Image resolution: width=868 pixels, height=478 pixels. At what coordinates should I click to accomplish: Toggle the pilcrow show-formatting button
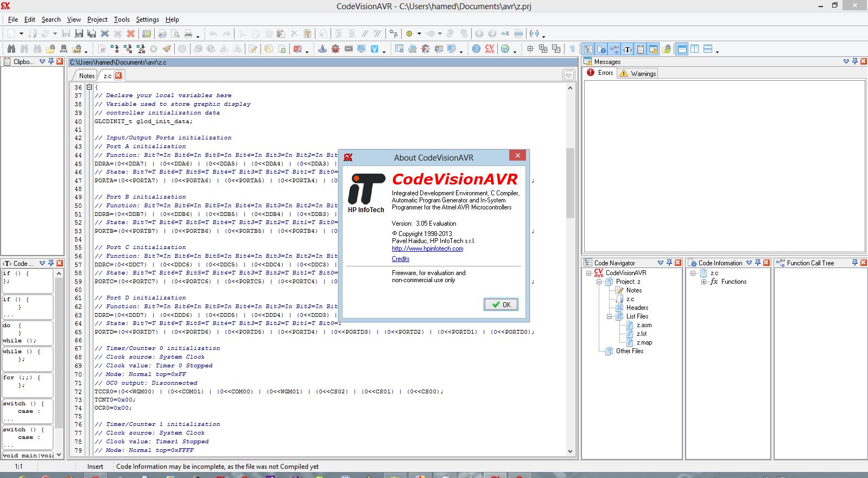pyautogui.click(x=572, y=49)
